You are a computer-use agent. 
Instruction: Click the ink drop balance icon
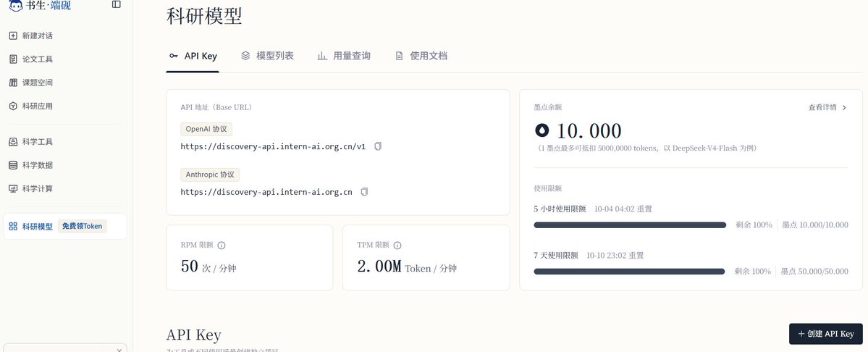[x=542, y=130]
